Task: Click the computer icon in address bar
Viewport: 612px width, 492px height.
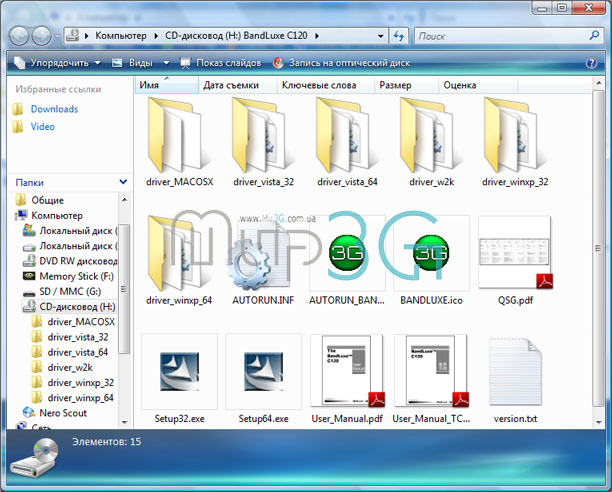Action: [x=73, y=36]
